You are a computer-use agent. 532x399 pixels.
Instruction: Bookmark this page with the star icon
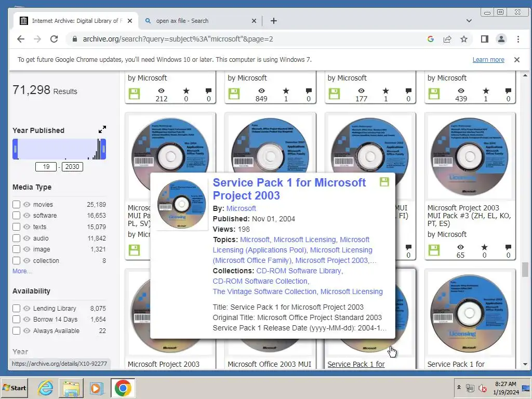[x=464, y=39]
